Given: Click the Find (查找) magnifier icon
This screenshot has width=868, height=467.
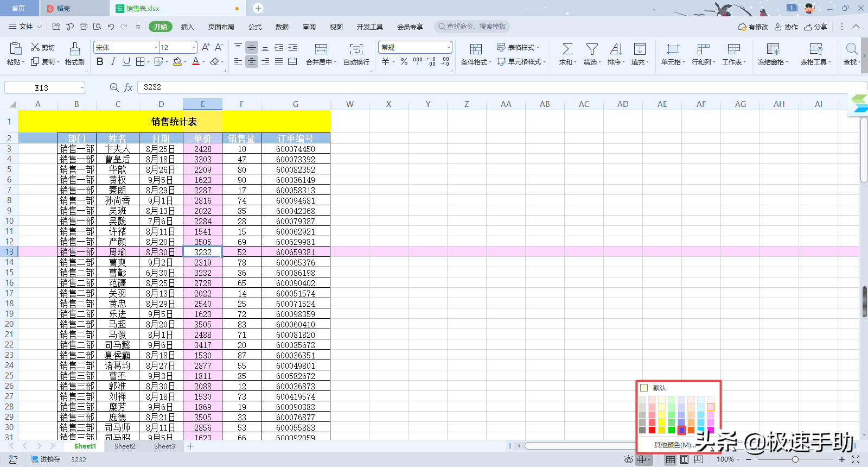Looking at the screenshot, I should pos(852,49).
